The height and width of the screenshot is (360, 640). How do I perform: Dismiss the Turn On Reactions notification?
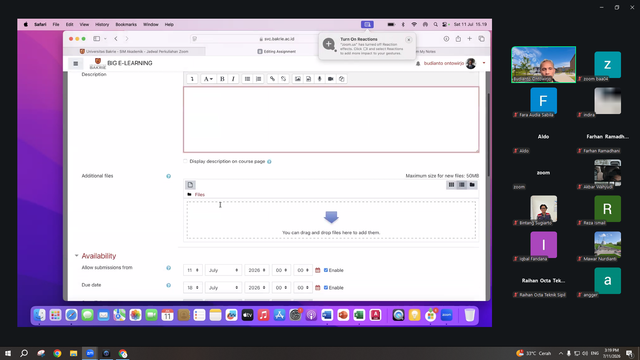point(409,40)
